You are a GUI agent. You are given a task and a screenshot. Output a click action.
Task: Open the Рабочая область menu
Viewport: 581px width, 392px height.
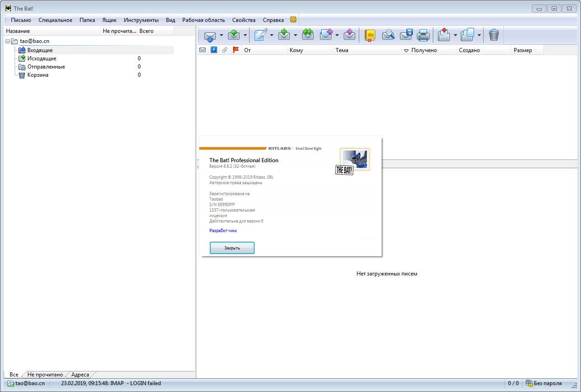[203, 20]
